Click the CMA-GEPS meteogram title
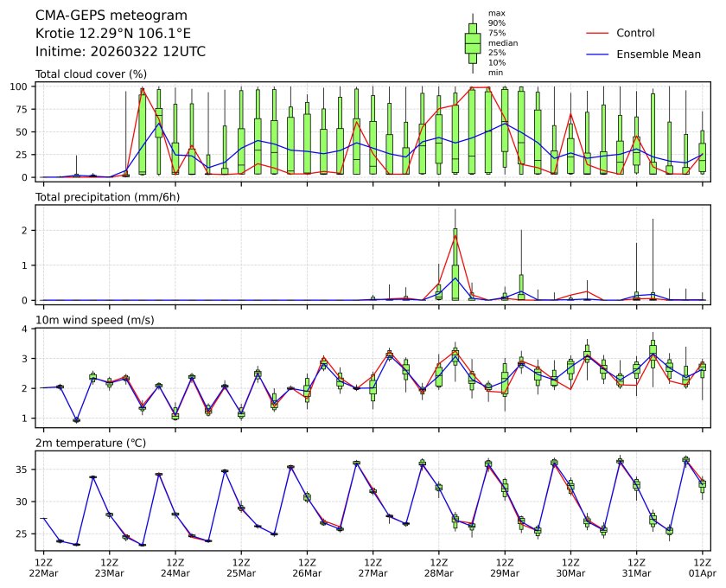 (x=99, y=16)
